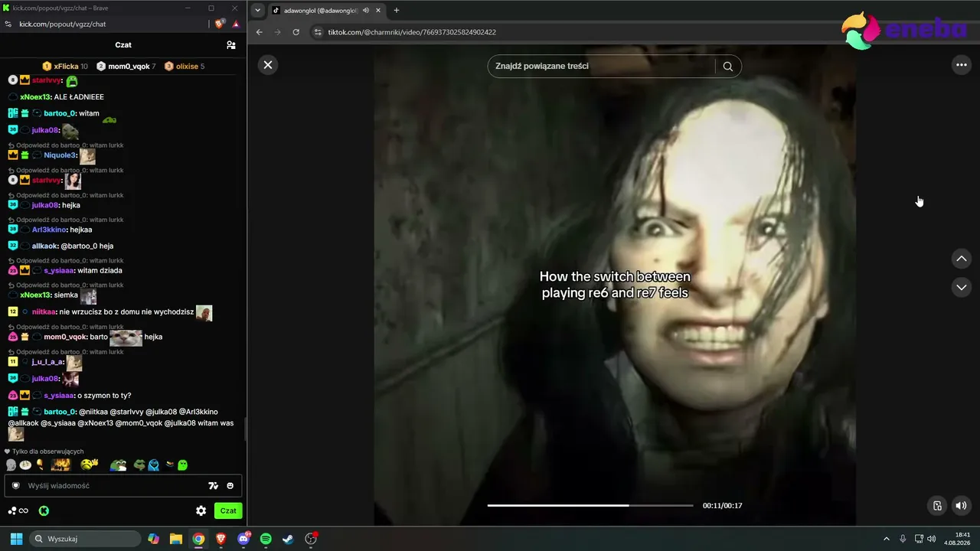View site settings for kick.com in Brave
The height and width of the screenshot is (551, 980).
tap(8, 24)
